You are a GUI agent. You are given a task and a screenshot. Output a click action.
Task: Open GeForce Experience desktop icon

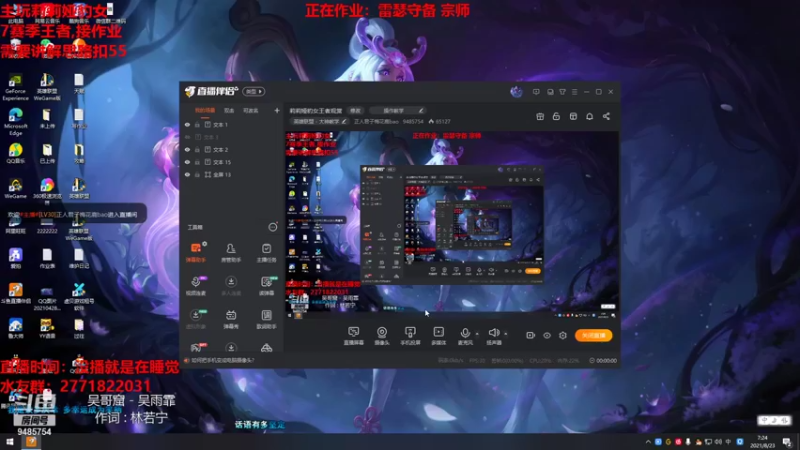pyautogui.click(x=15, y=87)
